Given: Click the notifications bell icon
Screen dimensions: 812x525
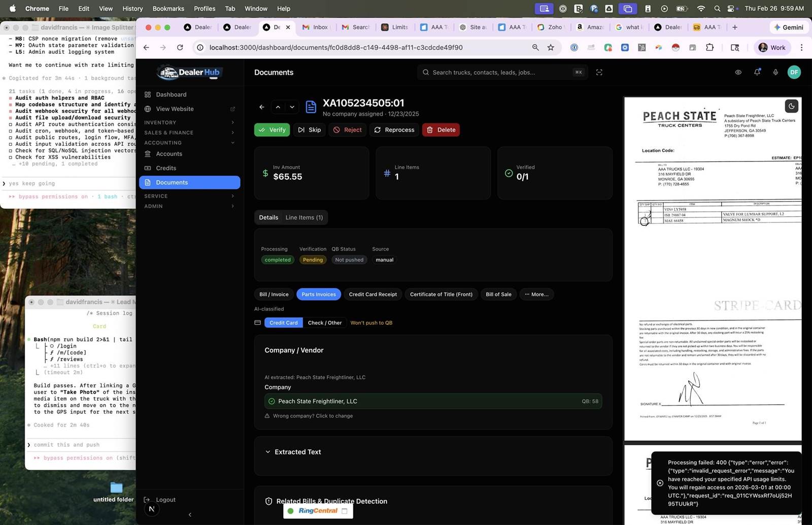Looking at the screenshot, I should [x=757, y=72].
